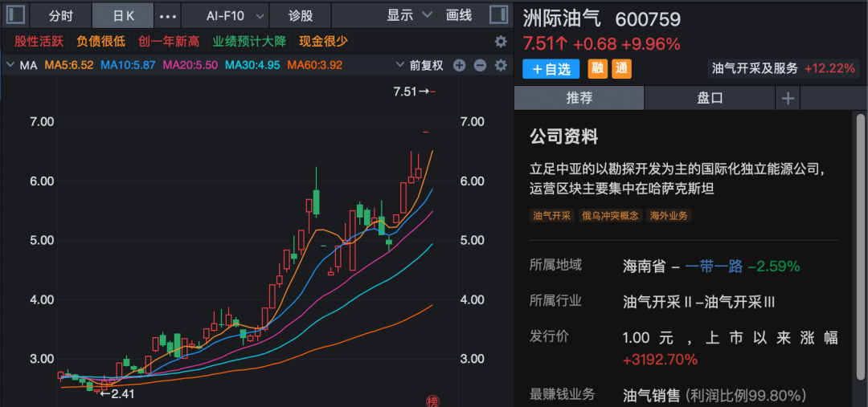Open the 显示 display dropdown

pyautogui.click(x=409, y=15)
